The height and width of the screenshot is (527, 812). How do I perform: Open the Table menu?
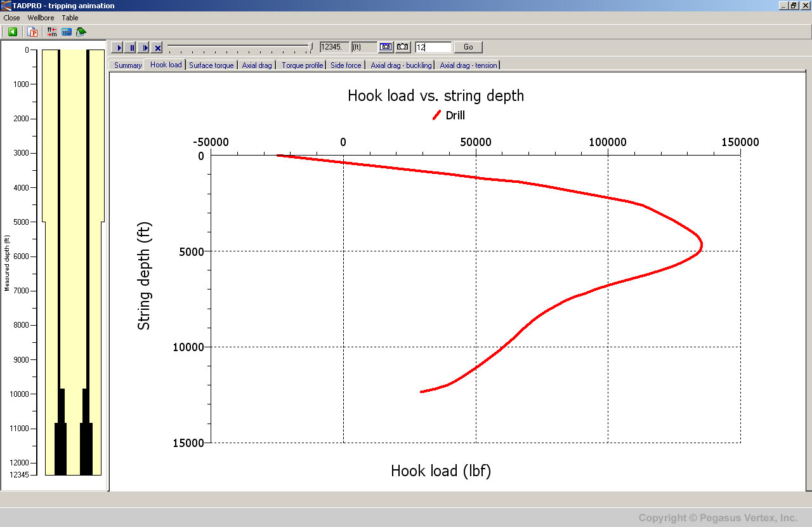point(70,18)
